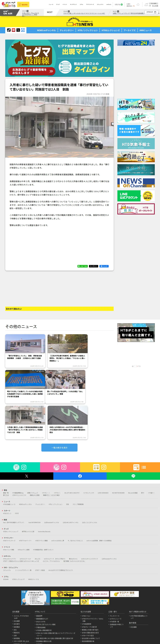This screenshot has width=160, height=644.
Task: Open the 情報・映像提供 feedback banner
Action: 136,130
